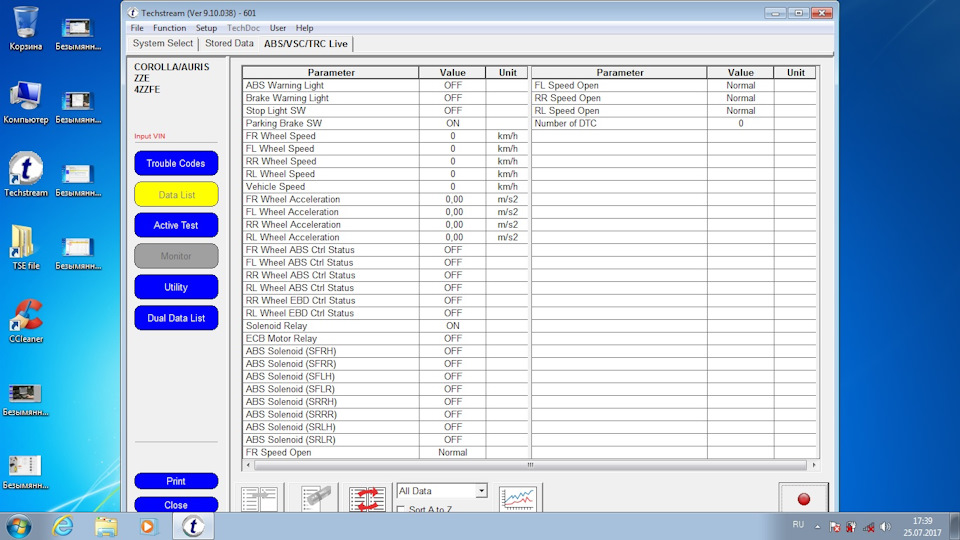Click the Input VIN link
This screenshot has width=960, height=540.
coord(149,137)
